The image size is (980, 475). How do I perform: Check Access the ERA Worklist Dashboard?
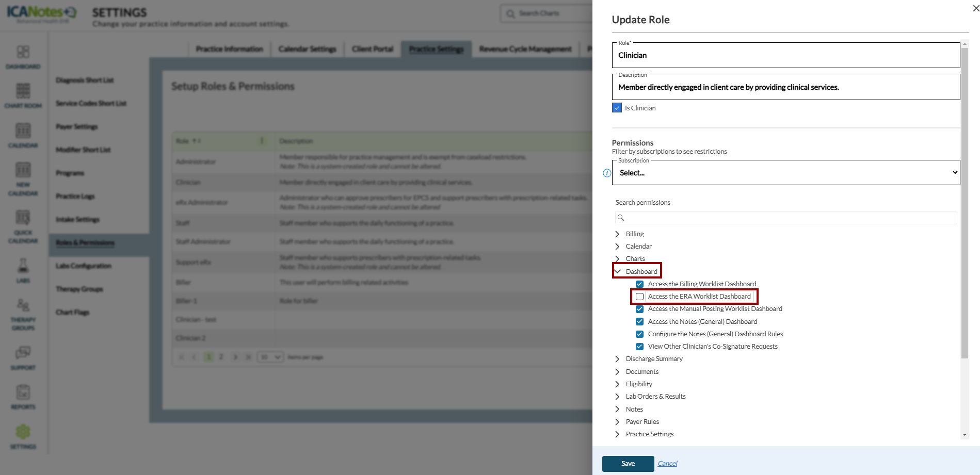[x=639, y=297]
